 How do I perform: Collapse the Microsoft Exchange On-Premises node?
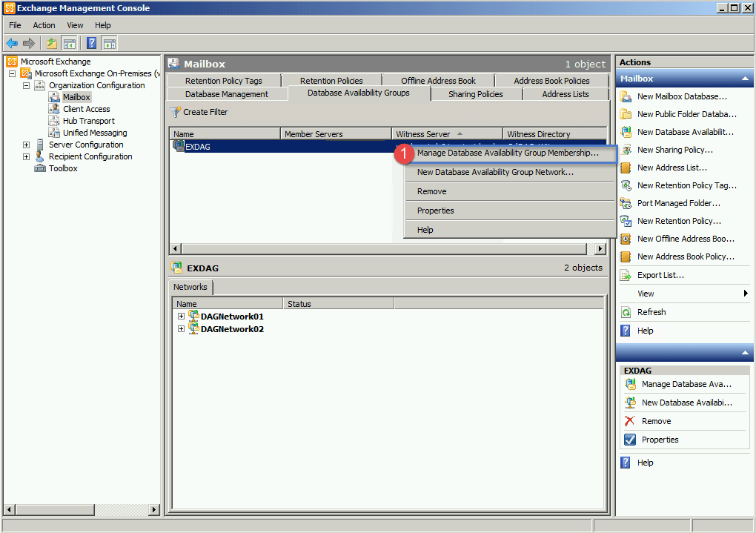(13, 74)
